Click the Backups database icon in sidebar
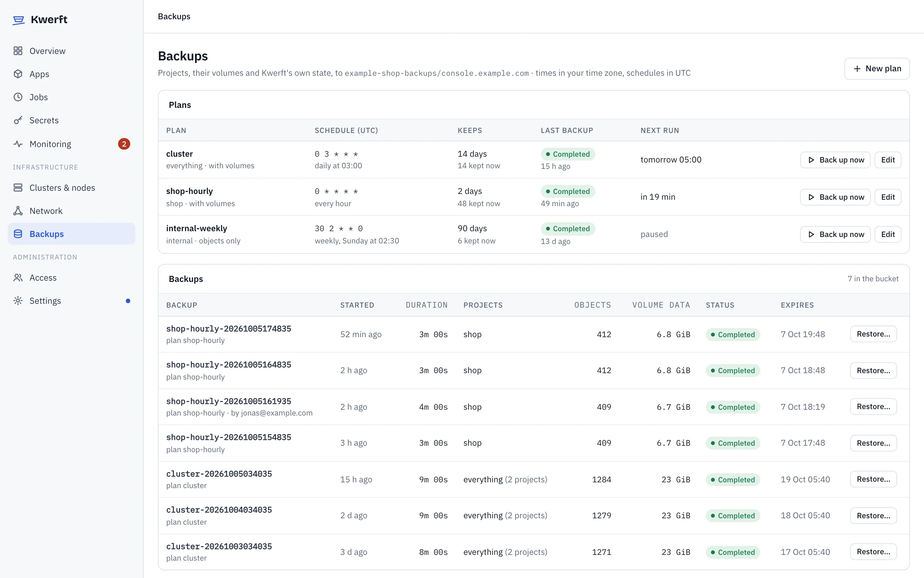This screenshot has height=578, width=924. click(18, 234)
